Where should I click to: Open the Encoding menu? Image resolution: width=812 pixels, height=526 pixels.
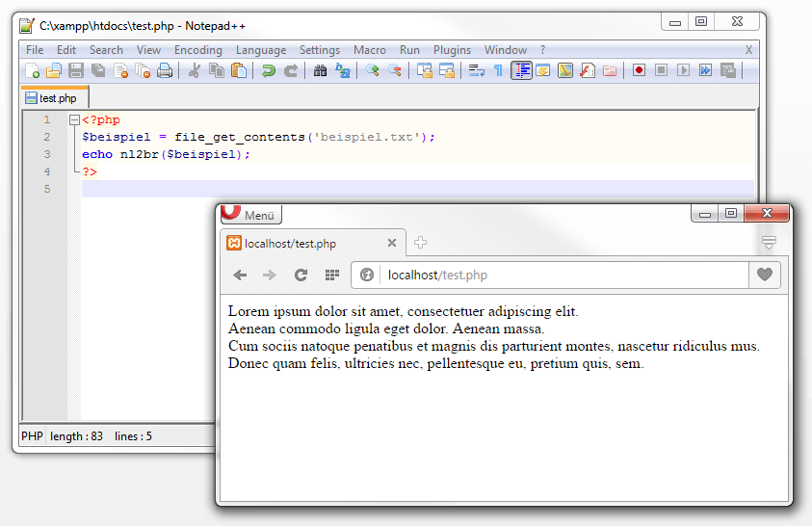(197, 50)
